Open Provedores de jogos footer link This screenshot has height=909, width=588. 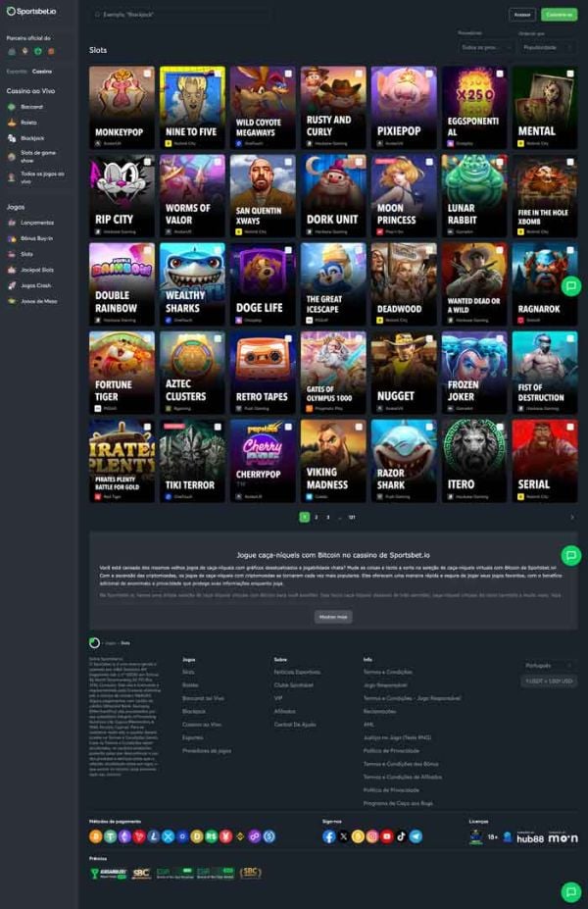click(207, 751)
